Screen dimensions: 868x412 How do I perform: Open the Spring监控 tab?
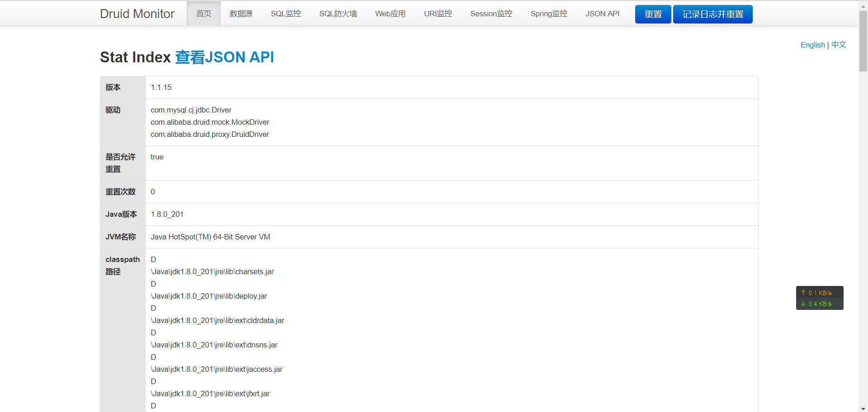[x=549, y=14]
